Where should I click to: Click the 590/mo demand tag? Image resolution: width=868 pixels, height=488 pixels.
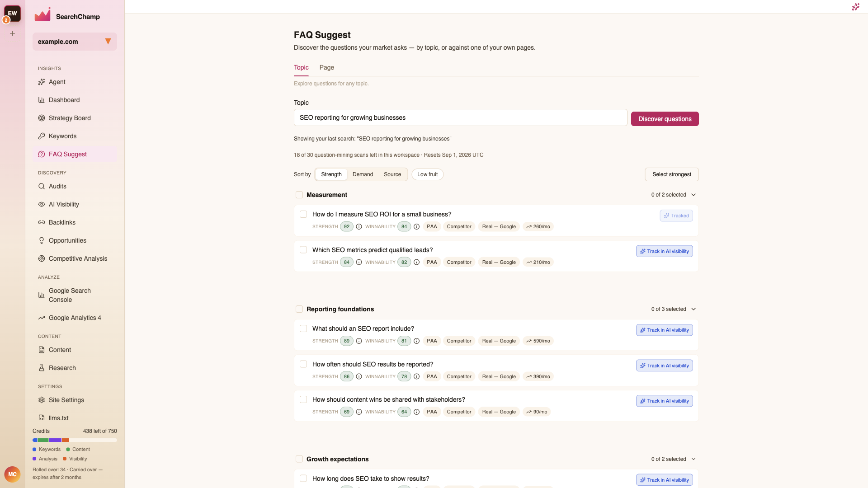tap(538, 341)
